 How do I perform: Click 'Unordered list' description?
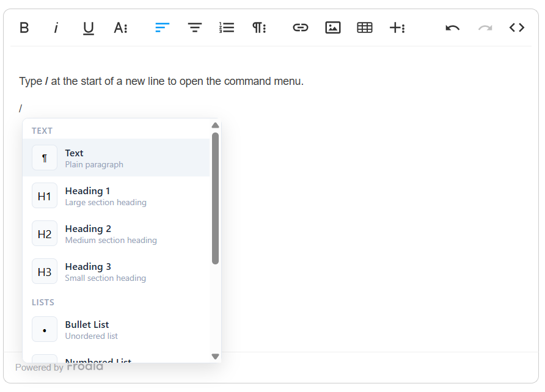[x=92, y=336]
